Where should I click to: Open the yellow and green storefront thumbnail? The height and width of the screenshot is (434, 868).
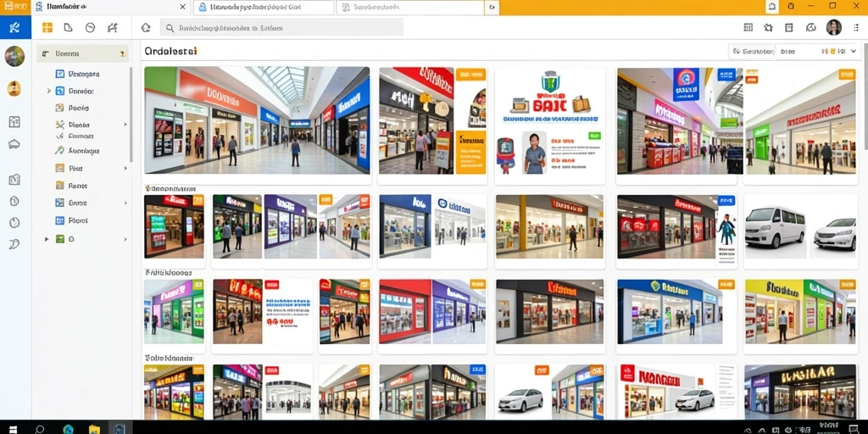801,311
